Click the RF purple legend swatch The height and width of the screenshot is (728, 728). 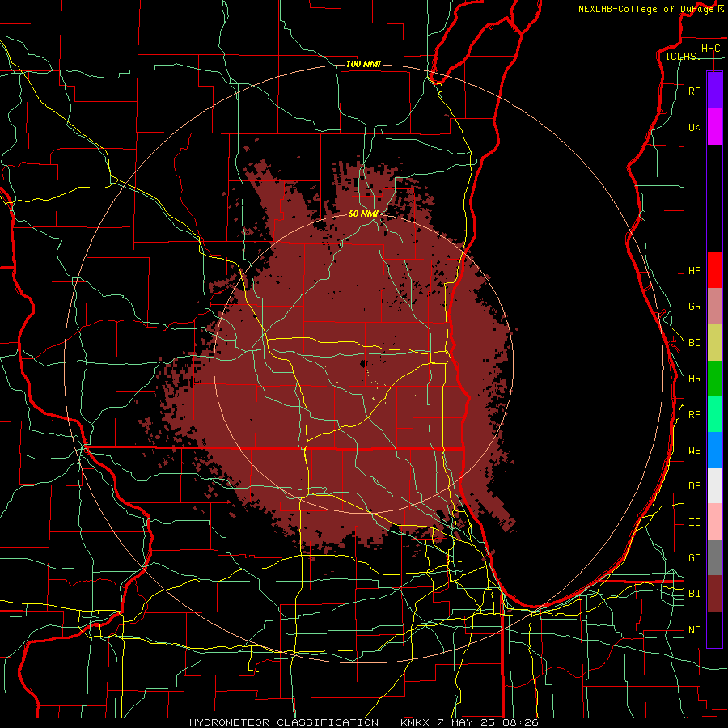coord(714,91)
